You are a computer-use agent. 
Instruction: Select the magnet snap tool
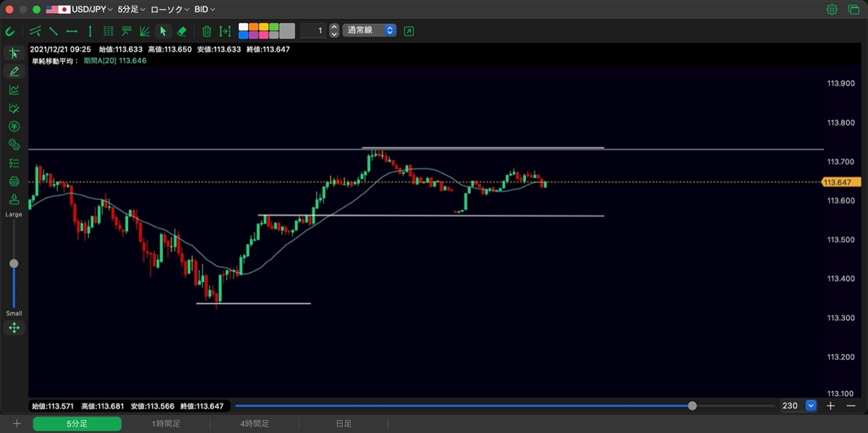click(10, 31)
